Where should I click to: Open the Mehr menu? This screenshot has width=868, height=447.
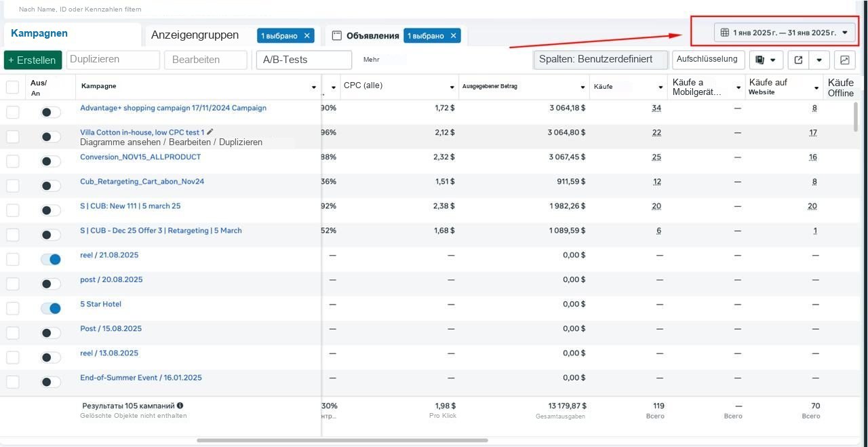[x=371, y=60]
